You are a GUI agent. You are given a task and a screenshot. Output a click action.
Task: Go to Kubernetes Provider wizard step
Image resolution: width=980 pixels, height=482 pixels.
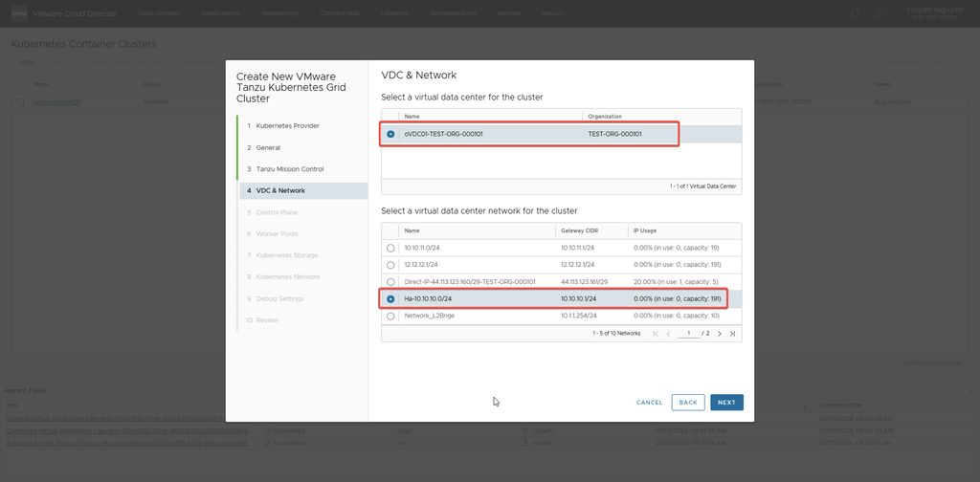(287, 126)
